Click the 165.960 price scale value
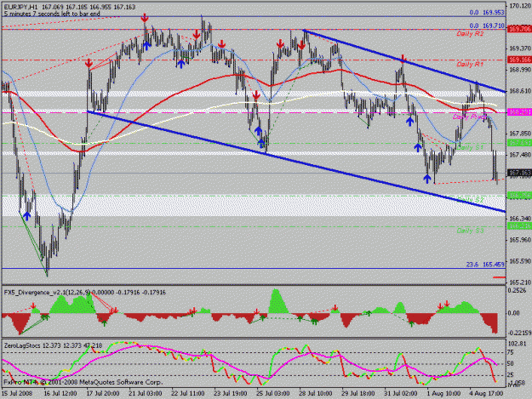 point(520,240)
